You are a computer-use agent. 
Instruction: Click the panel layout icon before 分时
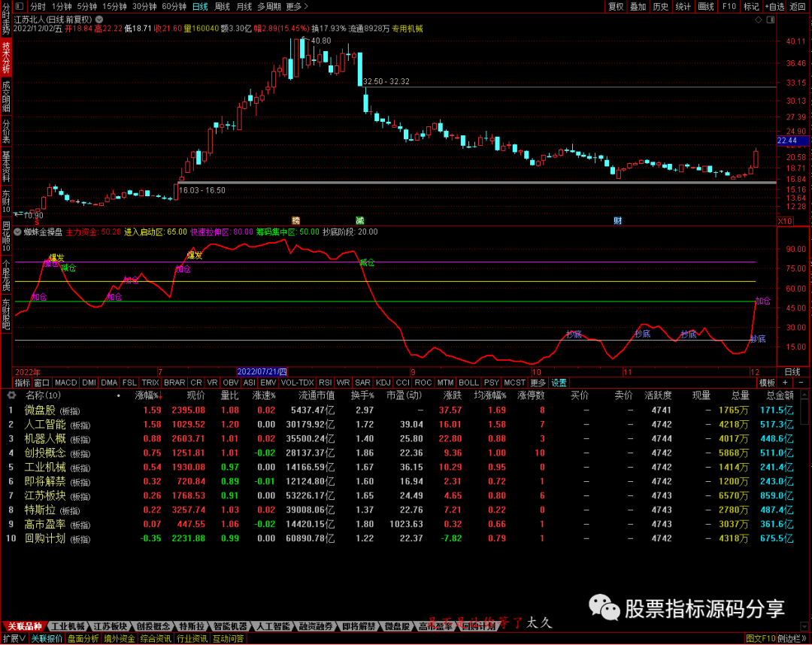click(x=20, y=6)
